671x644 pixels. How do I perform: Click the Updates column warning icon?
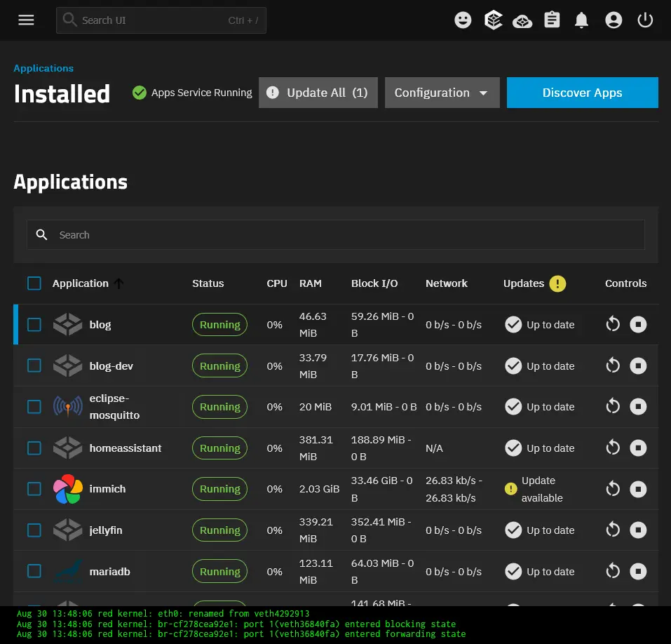[557, 283]
